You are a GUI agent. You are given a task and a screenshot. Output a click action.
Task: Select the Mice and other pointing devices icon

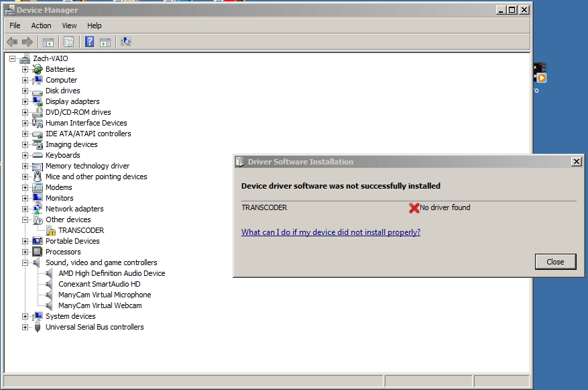coord(38,177)
